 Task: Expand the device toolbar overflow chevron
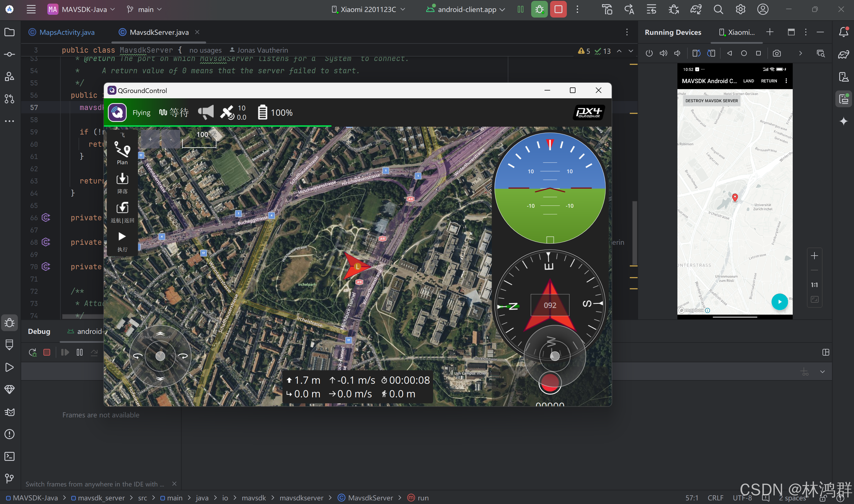coord(800,53)
